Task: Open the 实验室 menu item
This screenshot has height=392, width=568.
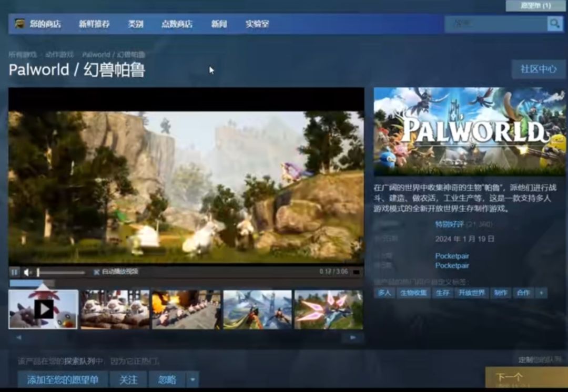Action: 257,24
